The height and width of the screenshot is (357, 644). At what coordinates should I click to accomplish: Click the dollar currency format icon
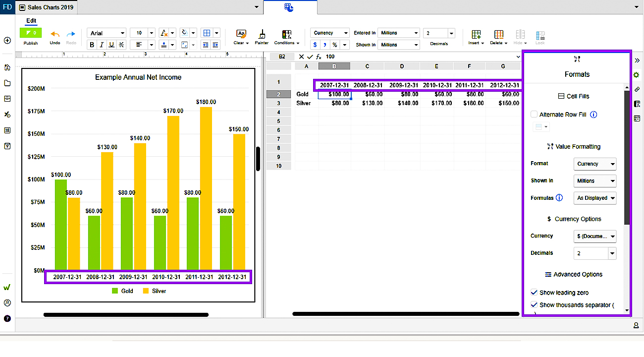[315, 45]
